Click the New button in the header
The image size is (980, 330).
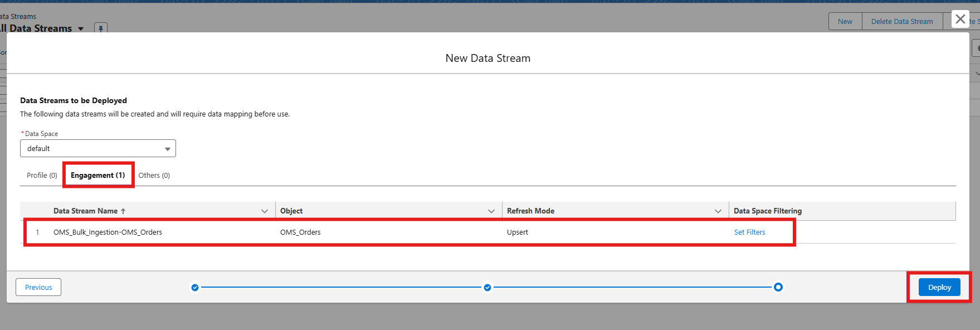845,22
